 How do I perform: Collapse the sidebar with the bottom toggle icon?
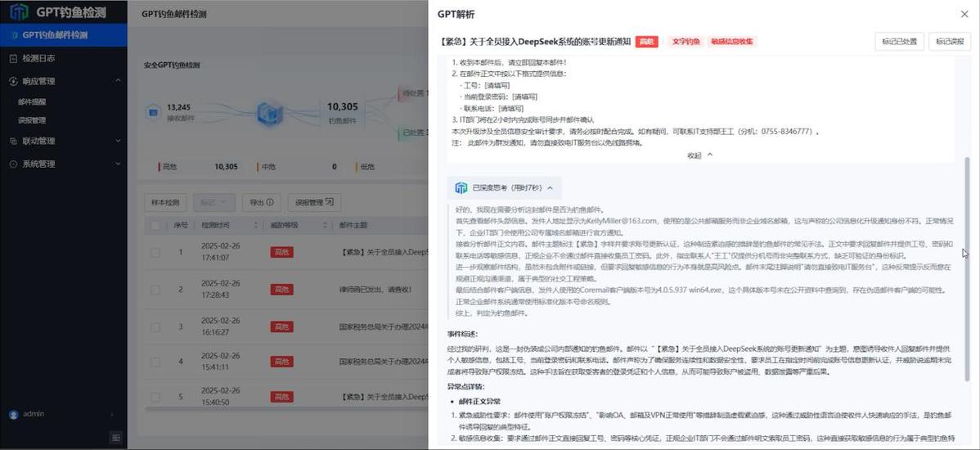pos(115,438)
